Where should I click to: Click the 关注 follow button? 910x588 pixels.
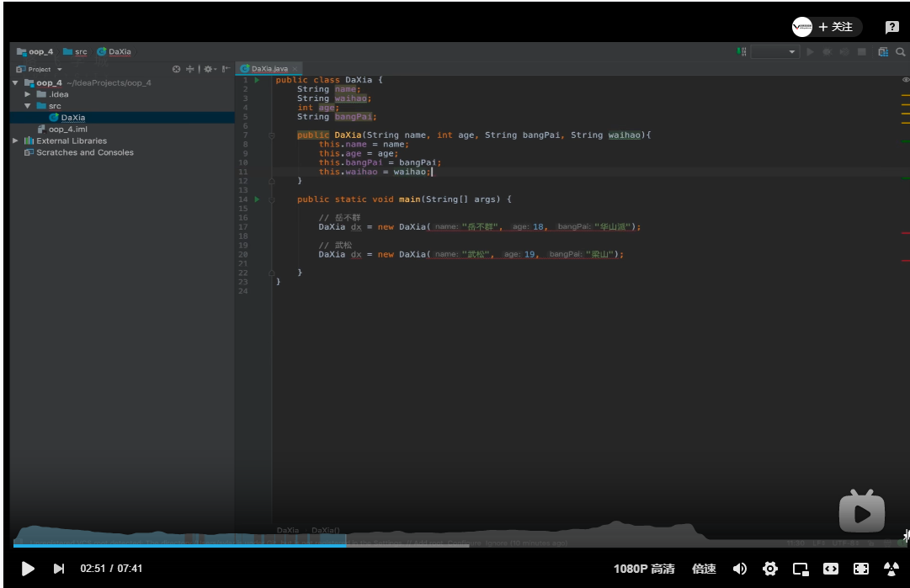tap(836, 27)
